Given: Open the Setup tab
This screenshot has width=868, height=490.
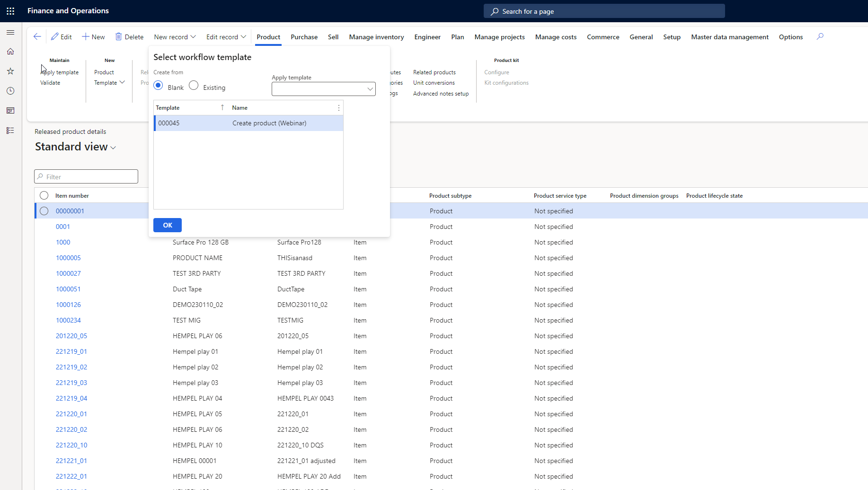Looking at the screenshot, I should pyautogui.click(x=672, y=37).
